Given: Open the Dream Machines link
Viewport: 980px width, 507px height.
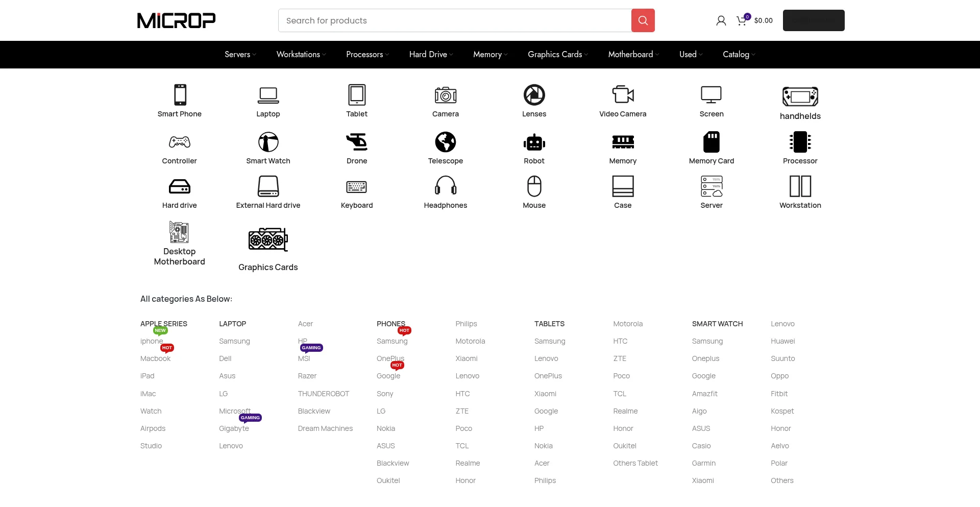Looking at the screenshot, I should (325, 428).
